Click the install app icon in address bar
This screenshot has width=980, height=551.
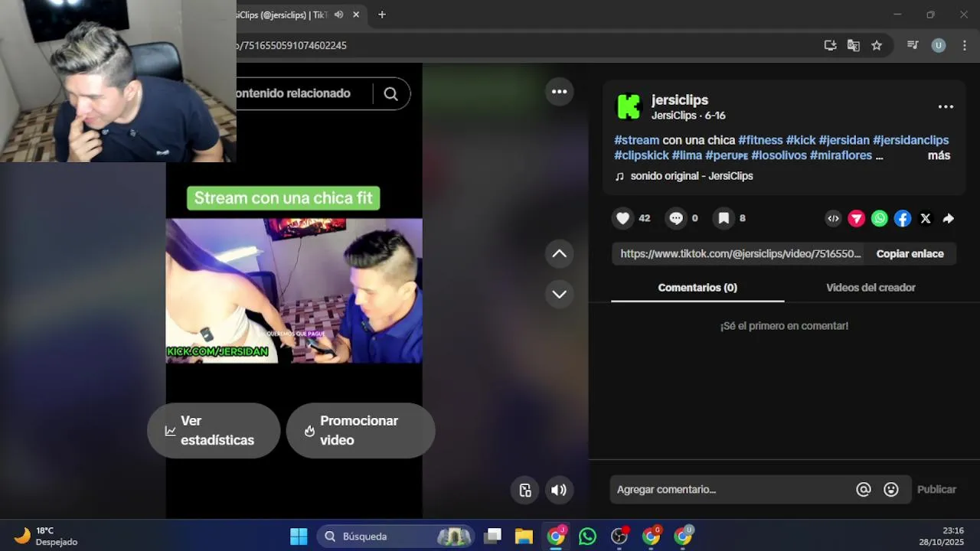click(x=830, y=45)
